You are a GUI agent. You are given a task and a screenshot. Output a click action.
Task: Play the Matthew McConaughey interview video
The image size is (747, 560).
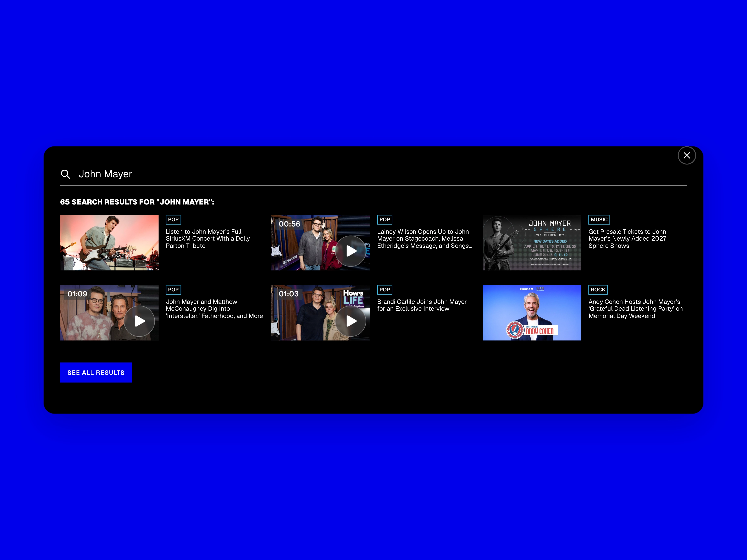[139, 321]
